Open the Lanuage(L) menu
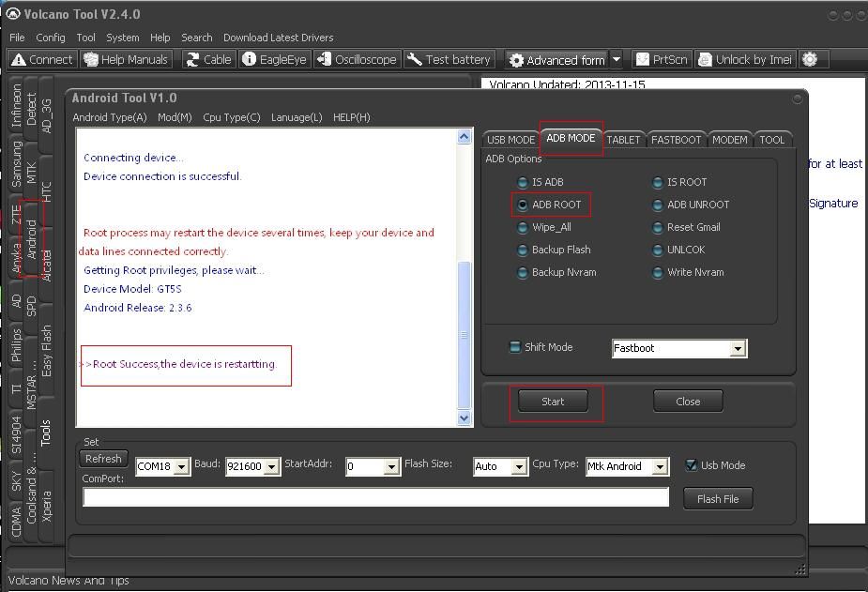 point(297,117)
